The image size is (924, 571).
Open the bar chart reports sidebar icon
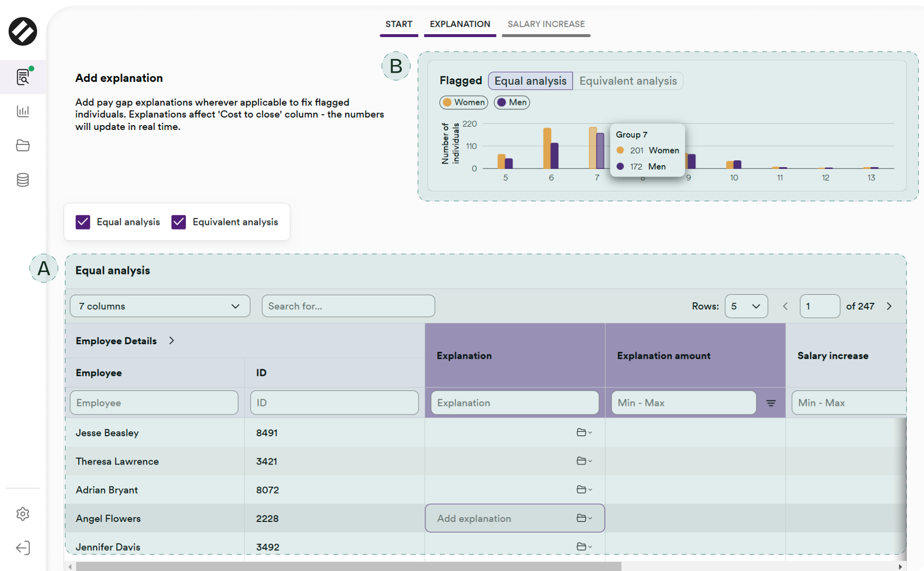tap(23, 111)
